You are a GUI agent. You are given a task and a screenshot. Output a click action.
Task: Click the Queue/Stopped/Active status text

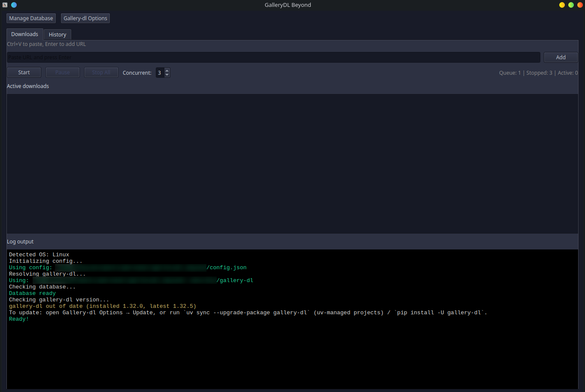538,73
